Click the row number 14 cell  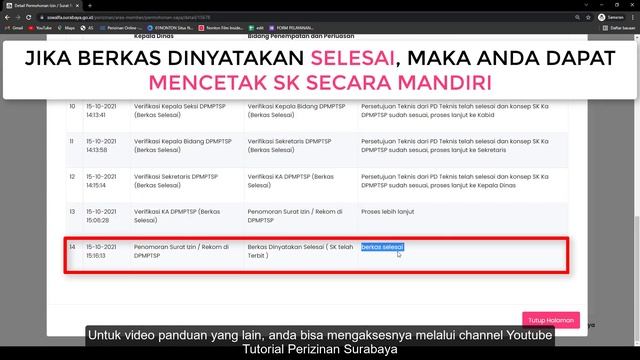[x=72, y=247]
